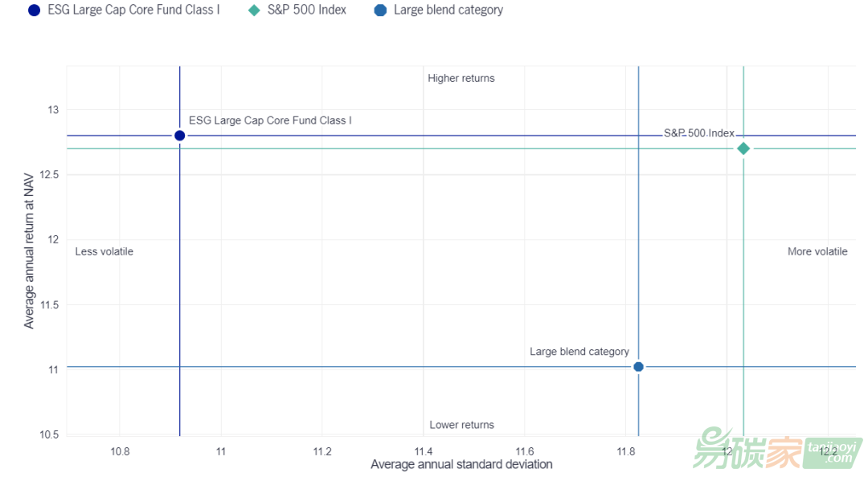Toggle the S&P 500 Index legend text
This screenshot has width=868, height=477.
pos(306,10)
